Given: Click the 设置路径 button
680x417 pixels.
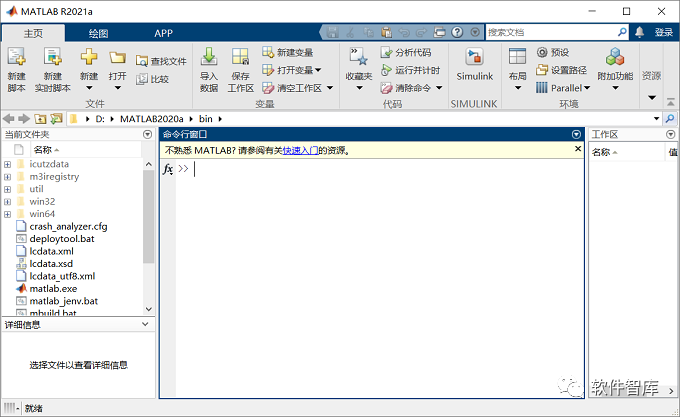Looking at the screenshot, I should click(562, 70).
